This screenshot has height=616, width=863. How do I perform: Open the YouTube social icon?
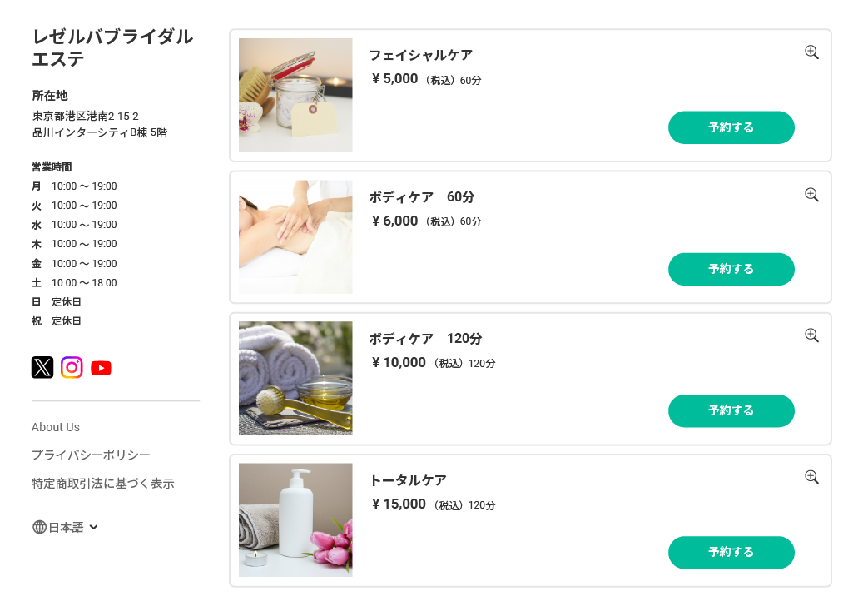[101, 368]
